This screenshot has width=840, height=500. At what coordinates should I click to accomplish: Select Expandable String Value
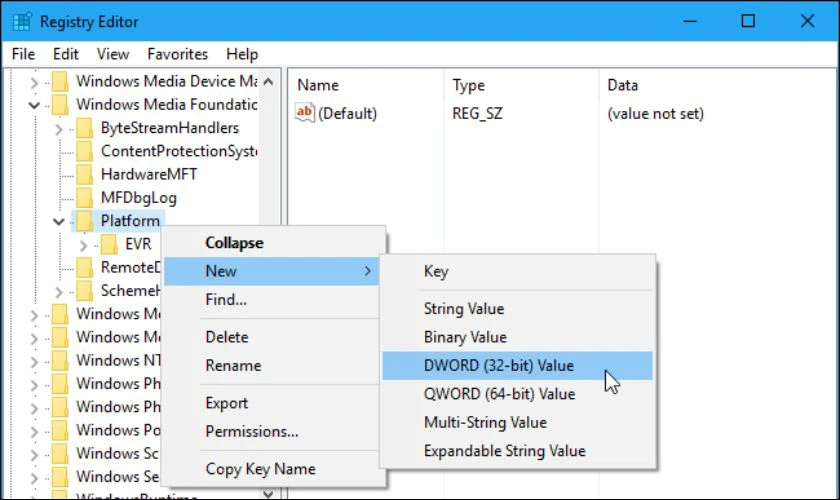pos(518,451)
